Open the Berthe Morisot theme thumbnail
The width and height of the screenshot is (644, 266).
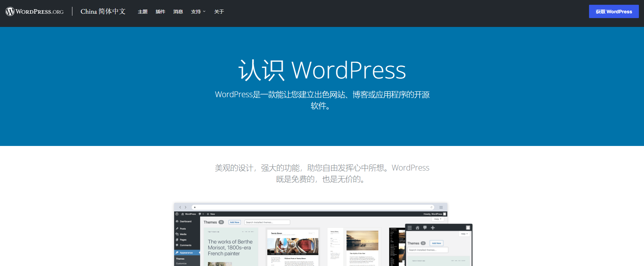231,247
